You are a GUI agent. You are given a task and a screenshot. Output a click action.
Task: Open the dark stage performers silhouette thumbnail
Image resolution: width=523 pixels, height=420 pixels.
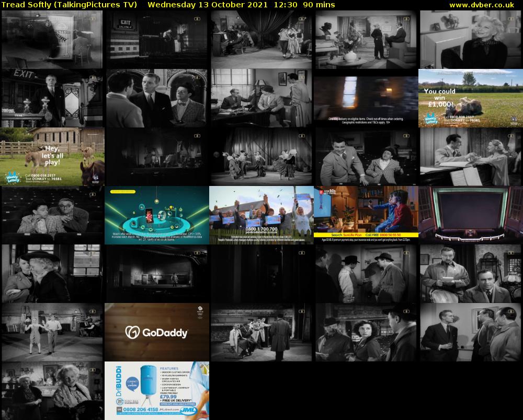click(157, 157)
